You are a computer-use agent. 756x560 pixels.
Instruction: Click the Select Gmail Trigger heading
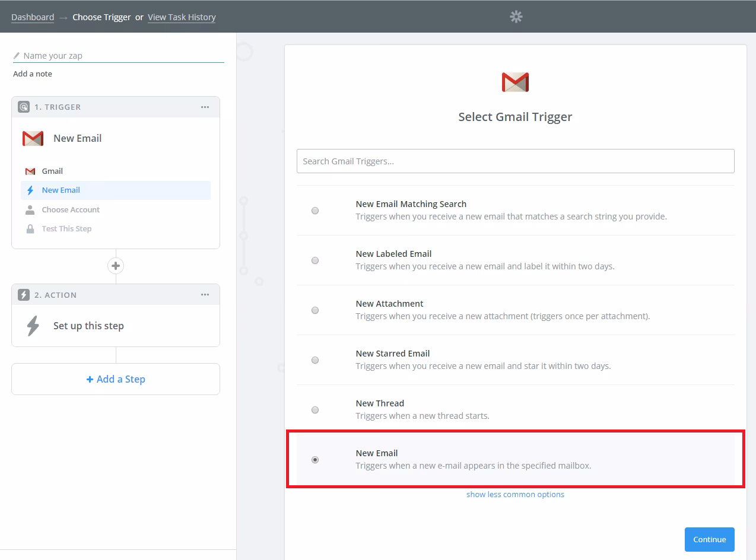click(515, 117)
